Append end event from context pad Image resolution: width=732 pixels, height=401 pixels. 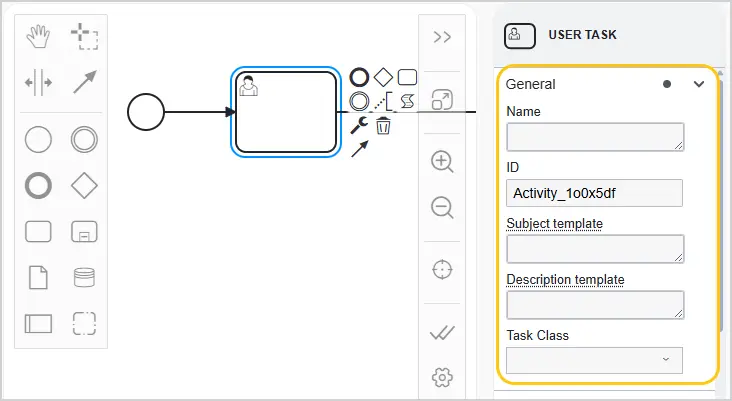(x=359, y=77)
